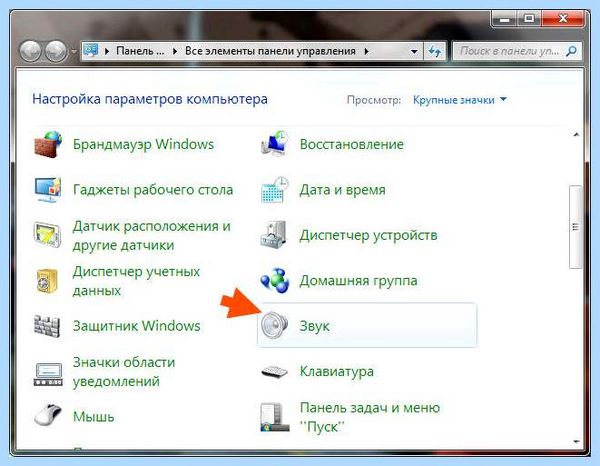Screen dimensions: 600x466
Task: Open the Date and Time calendar icon
Action: pyautogui.click(x=275, y=190)
